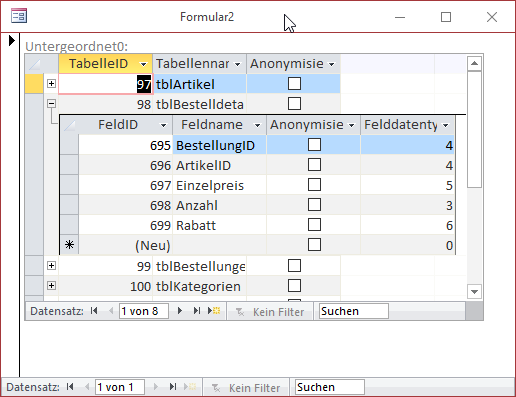The height and width of the screenshot is (397, 516).
Task: Select all rows in outer datasheet corner
Action: pos(34,64)
